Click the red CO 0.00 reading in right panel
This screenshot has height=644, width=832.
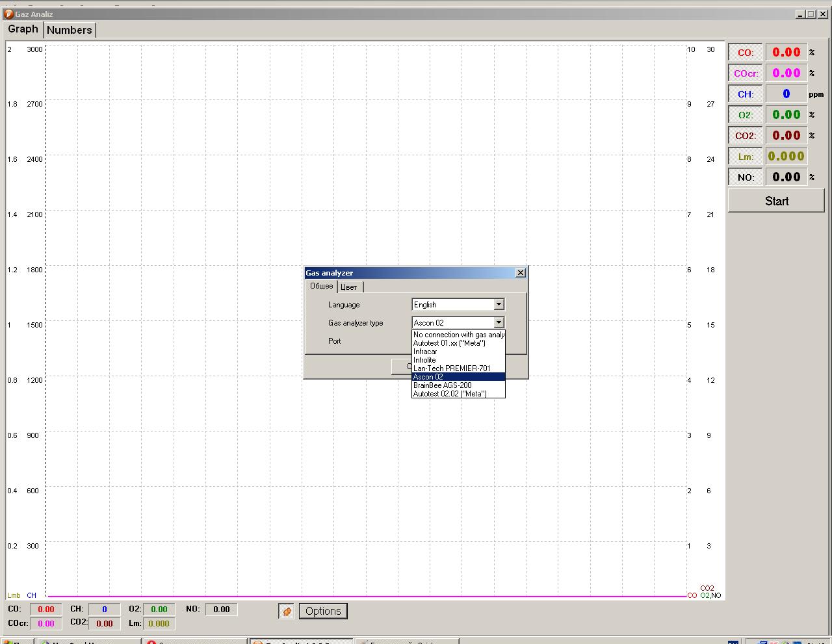[786, 53]
